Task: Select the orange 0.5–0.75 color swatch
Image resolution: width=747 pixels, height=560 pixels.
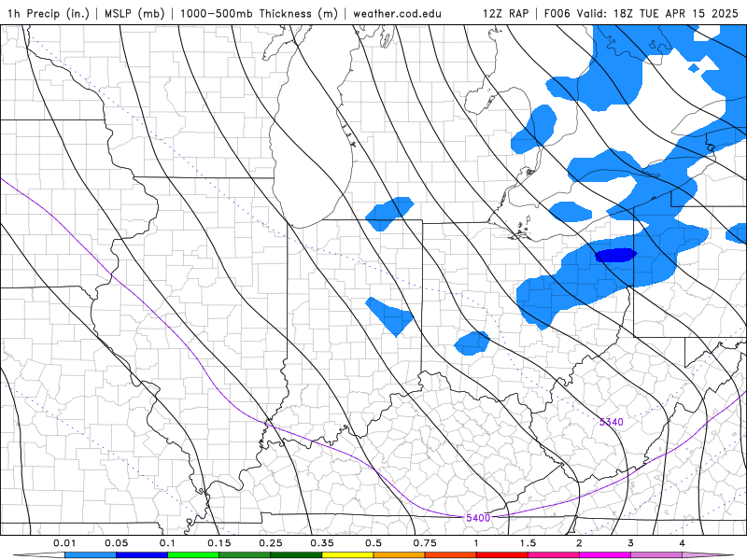Action: (400, 555)
